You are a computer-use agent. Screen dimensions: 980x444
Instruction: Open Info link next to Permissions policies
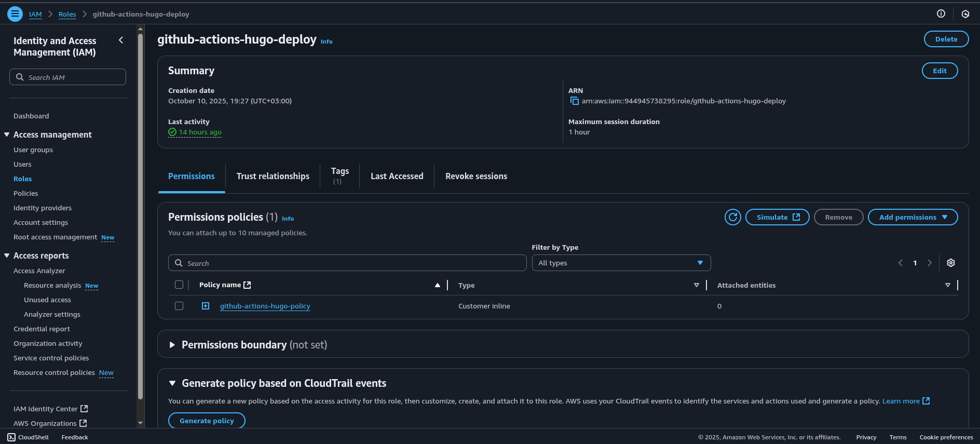pyautogui.click(x=288, y=219)
